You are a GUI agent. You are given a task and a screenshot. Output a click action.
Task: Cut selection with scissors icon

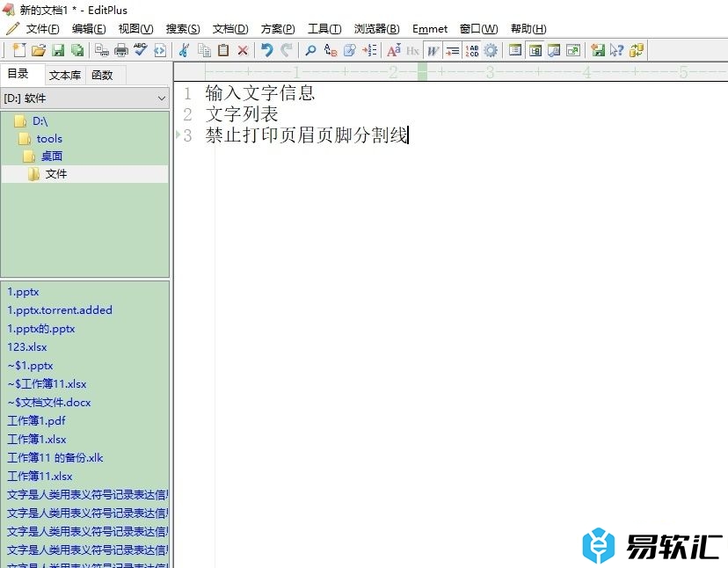pyautogui.click(x=185, y=50)
